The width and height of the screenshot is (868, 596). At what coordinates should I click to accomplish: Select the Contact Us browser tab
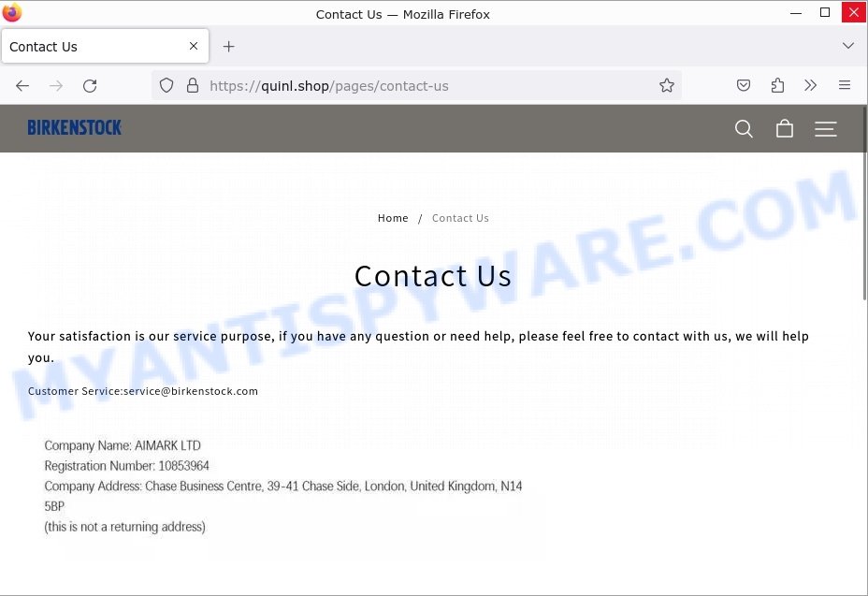[x=105, y=47]
